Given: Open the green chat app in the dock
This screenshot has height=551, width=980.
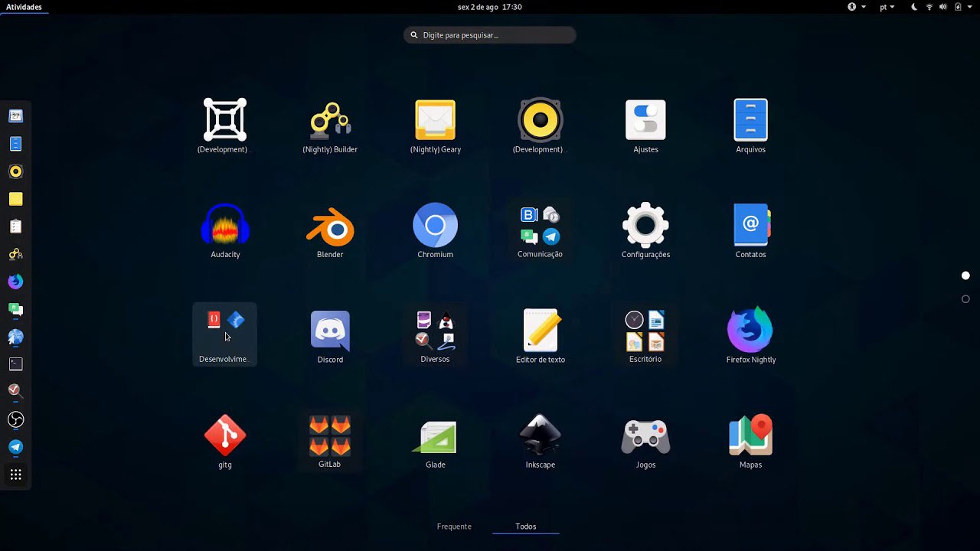Looking at the screenshot, I should [x=15, y=309].
